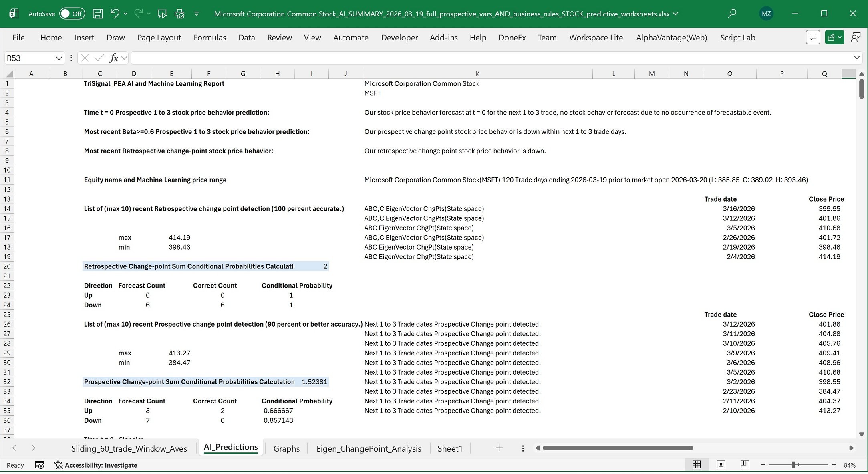
Task: Click the Excel app icon
Action: 14,14
